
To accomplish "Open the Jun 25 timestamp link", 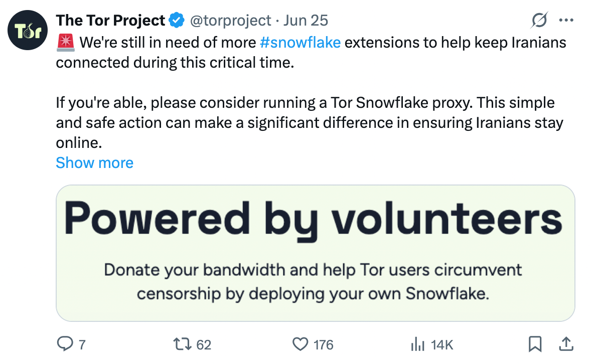I will (x=306, y=21).
